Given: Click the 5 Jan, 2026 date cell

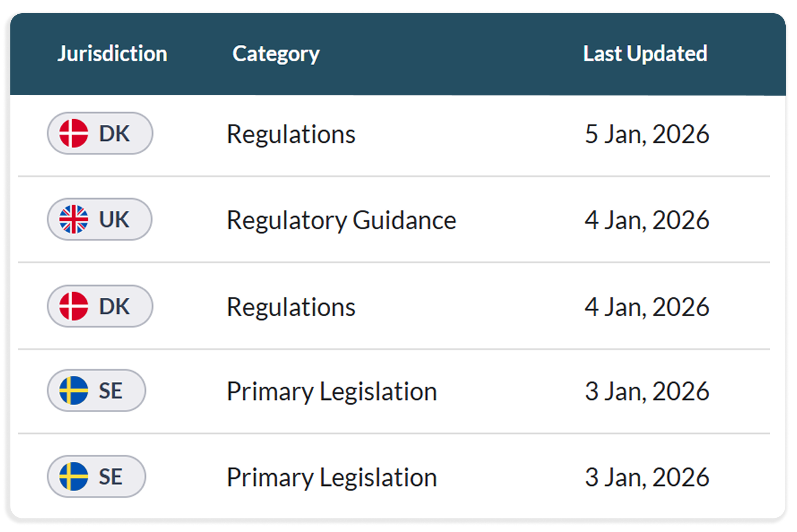Looking at the screenshot, I should tap(647, 134).
